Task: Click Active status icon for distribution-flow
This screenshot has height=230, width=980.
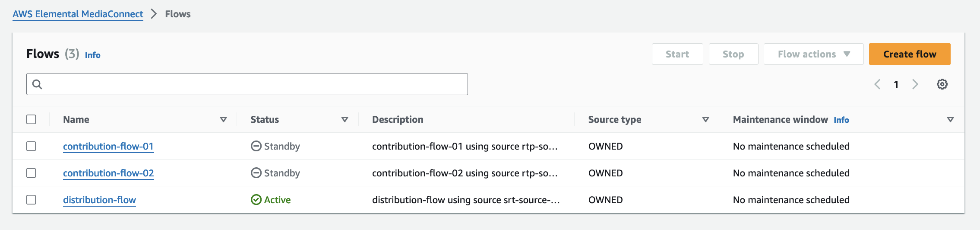Action: tap(256, 200)
